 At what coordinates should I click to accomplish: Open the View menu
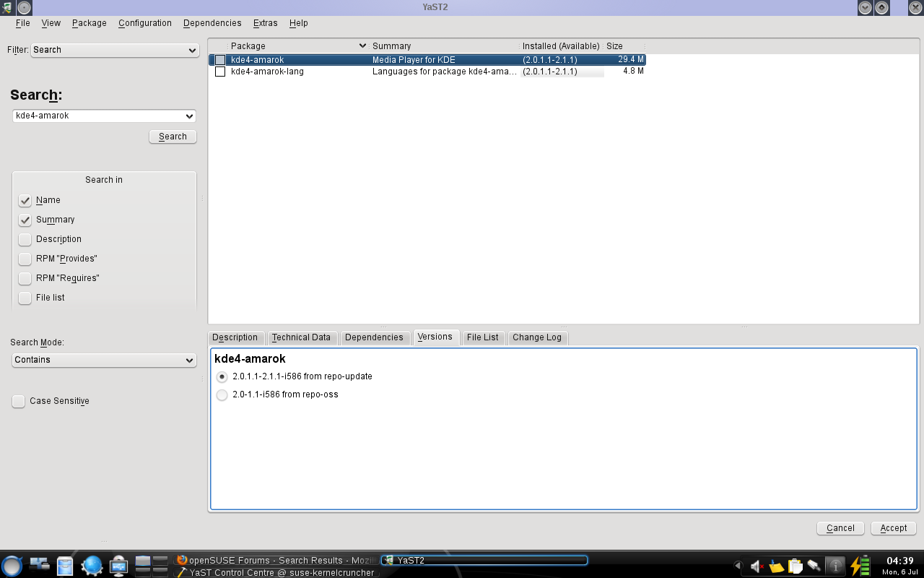tap(51, 23)
